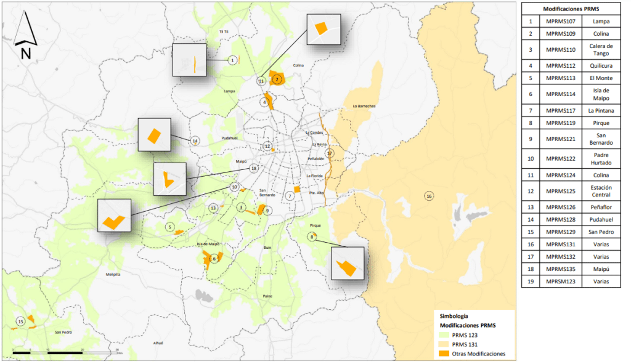Click the PRMS 123 green legend swatch
This screenshot has width=631, height=364.
coord(446,333)
